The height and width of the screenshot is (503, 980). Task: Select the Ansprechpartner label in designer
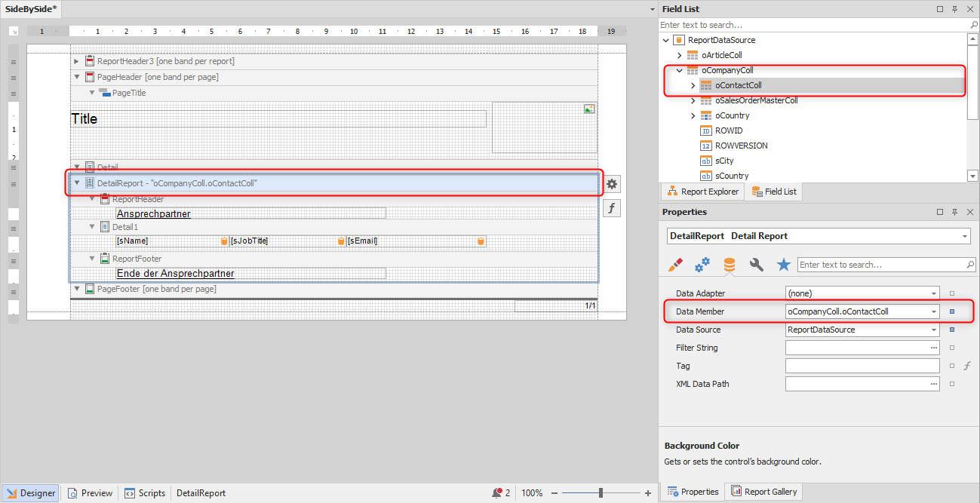[250, 213]
